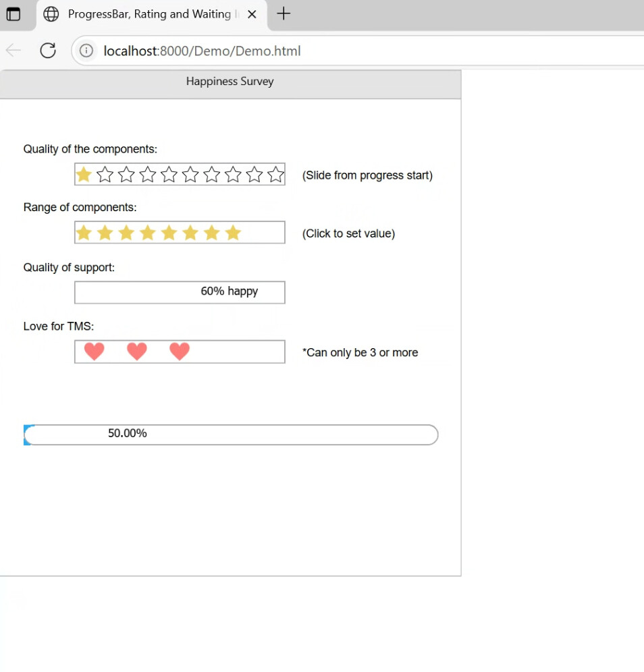Set Quality of components to fourth star

pos(148,175)
